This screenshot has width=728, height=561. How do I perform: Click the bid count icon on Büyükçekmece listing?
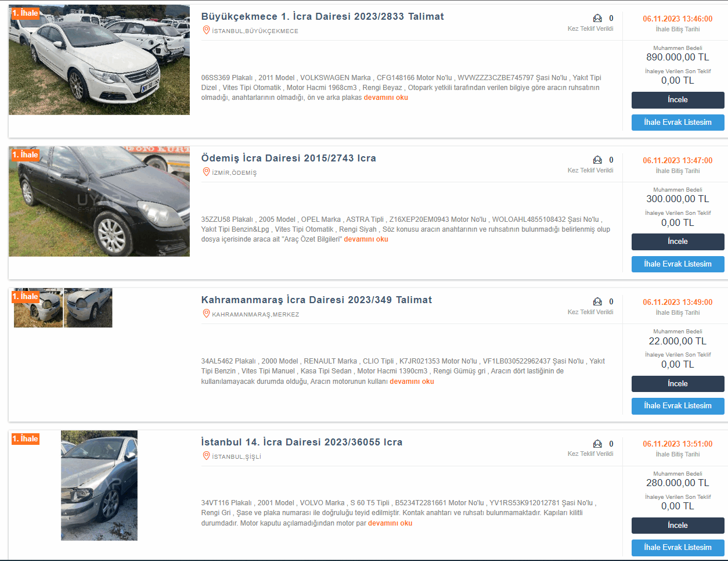pyautogui.click(x=597, y=19)
